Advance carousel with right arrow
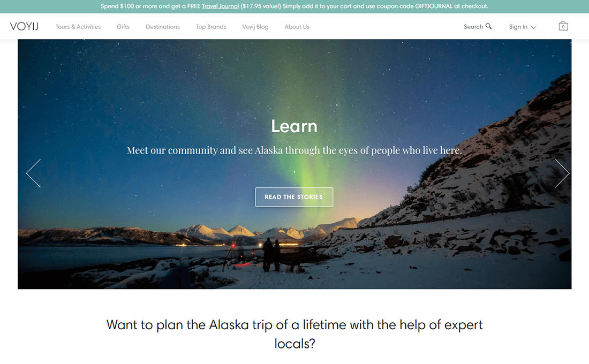The height and width of the screenshot is (364, 589). coord(562,173)
